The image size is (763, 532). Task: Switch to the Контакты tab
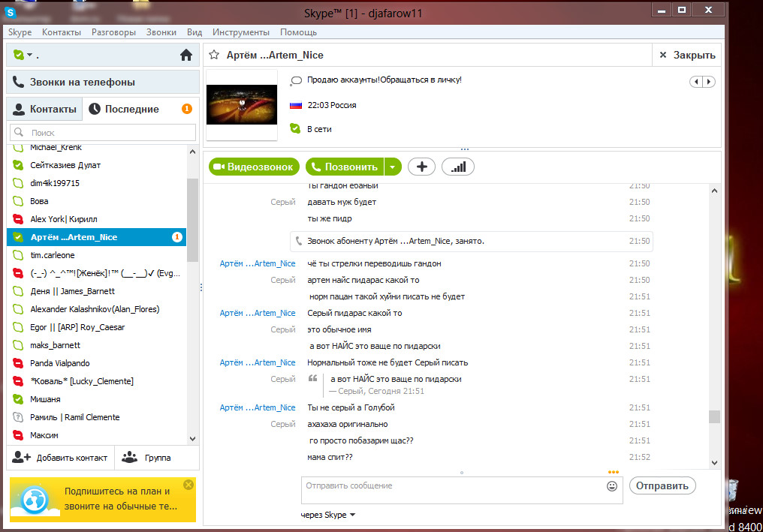pyautogui.click(x=44, y=109)
